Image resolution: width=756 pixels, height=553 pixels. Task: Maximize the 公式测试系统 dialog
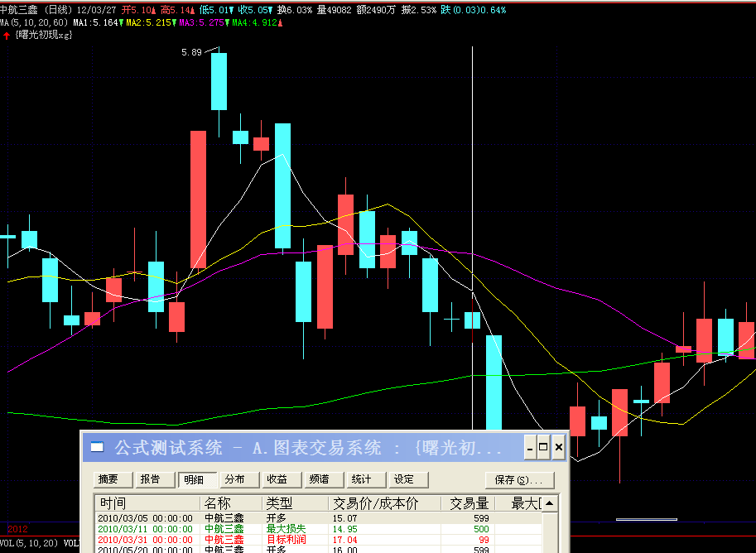[x=544, y=448]
